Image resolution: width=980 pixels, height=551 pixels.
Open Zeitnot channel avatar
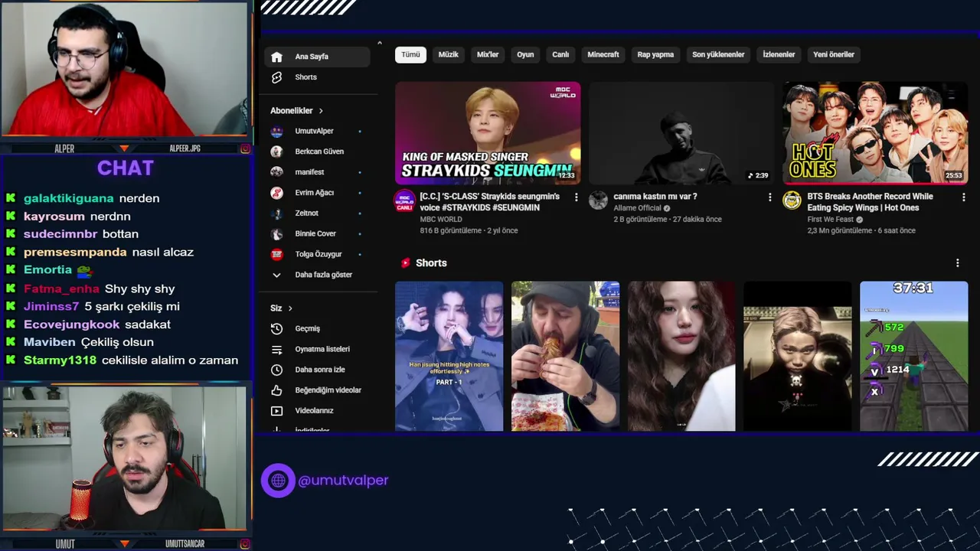(x=276, y=213)
